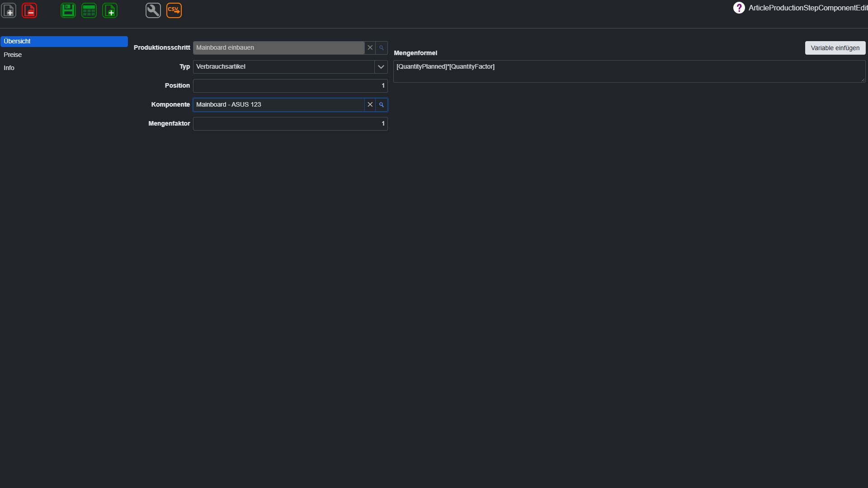Click the Produktionsschritt label

pos(162,48)
